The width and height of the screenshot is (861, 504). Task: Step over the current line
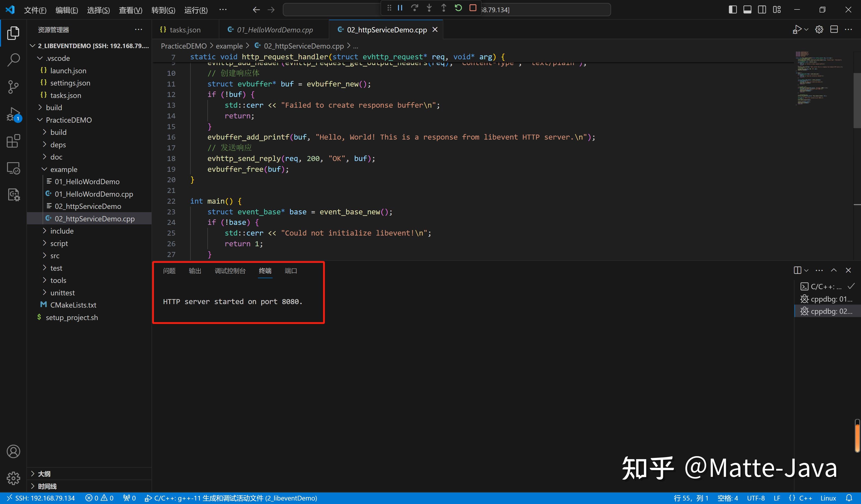(414, 8)
